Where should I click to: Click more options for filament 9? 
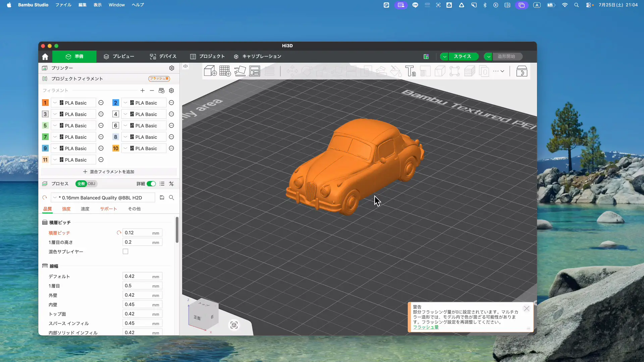[x=101, y=148]
